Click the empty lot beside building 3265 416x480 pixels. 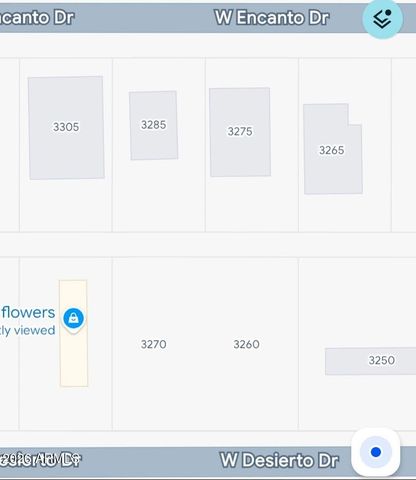[404, 145]
